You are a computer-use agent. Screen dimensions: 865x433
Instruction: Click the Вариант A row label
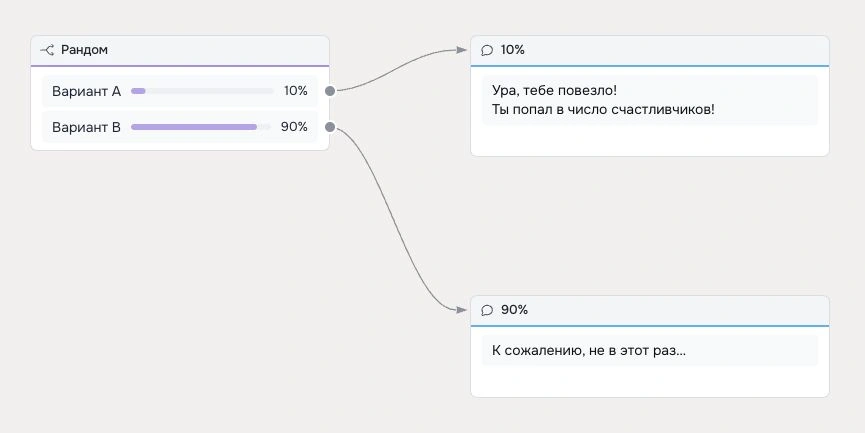[86, 91]
